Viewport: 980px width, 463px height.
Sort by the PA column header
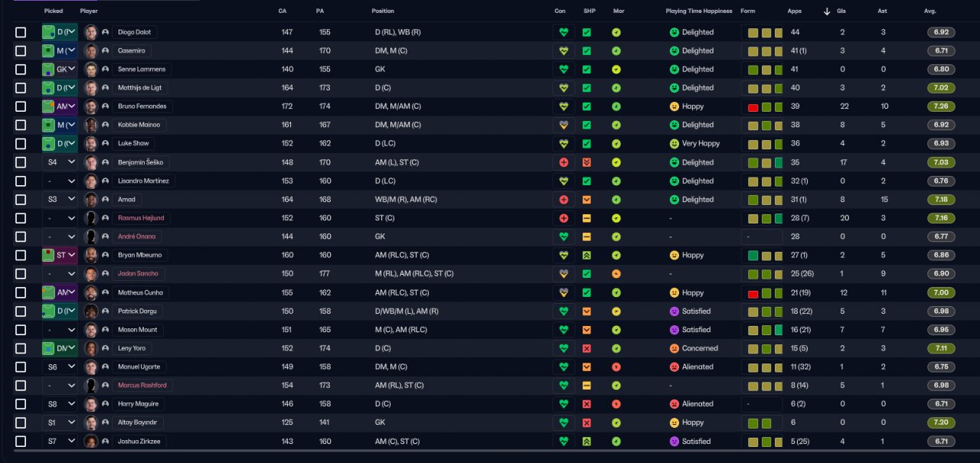(x=319, y=11)
